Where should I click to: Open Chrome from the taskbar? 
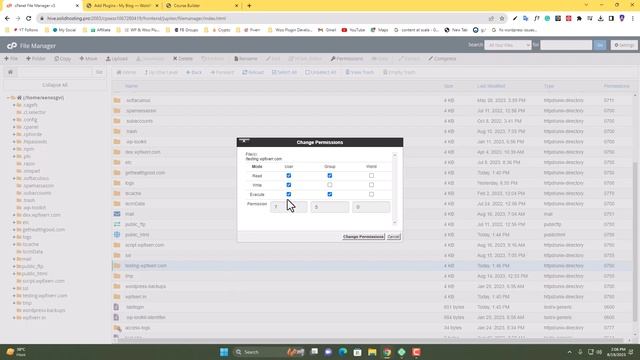[x=387, y=352]
